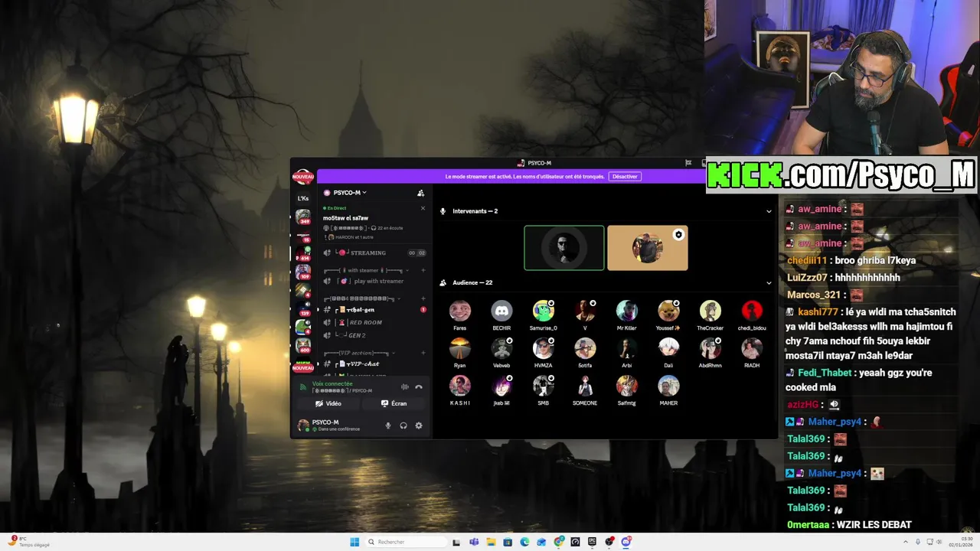This screenshot has width=980, height=551.
Task: Open server icon with 349 badge
Action: 303,217
